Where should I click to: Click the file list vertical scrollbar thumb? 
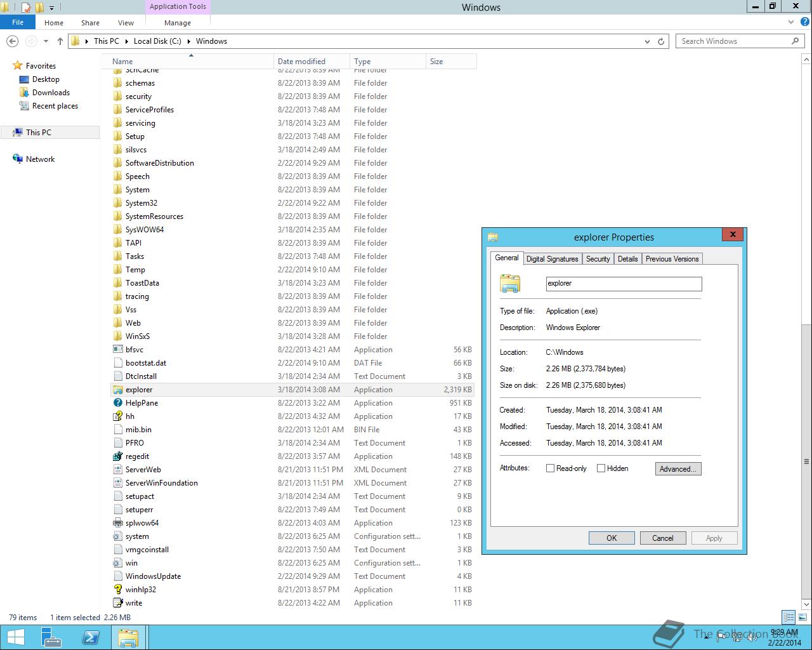(806, 460)
